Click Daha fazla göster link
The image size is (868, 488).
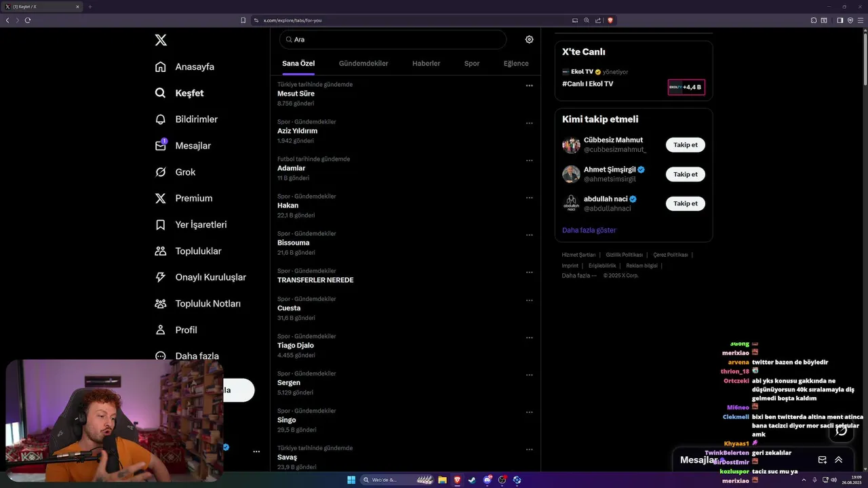pos(589,230)
